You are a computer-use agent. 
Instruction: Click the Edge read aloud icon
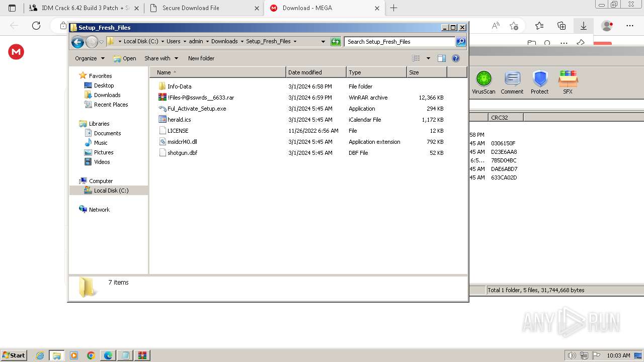point(496,26)
